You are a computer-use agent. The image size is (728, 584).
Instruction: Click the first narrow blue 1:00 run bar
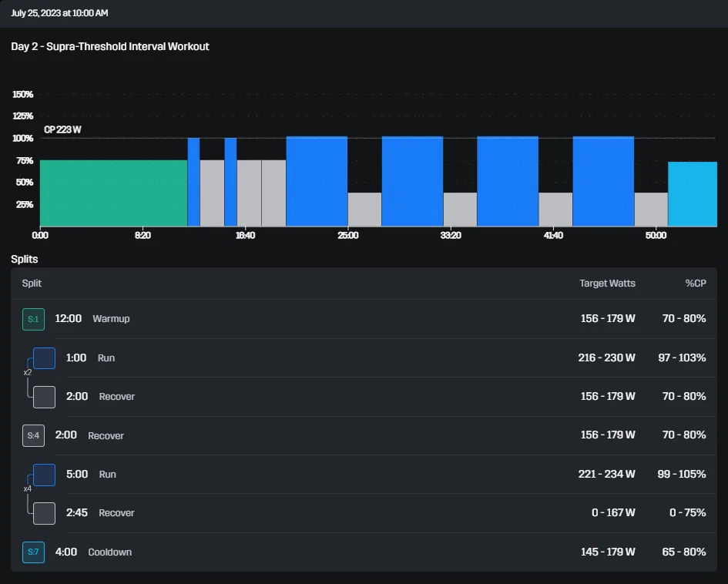point(193,182)
